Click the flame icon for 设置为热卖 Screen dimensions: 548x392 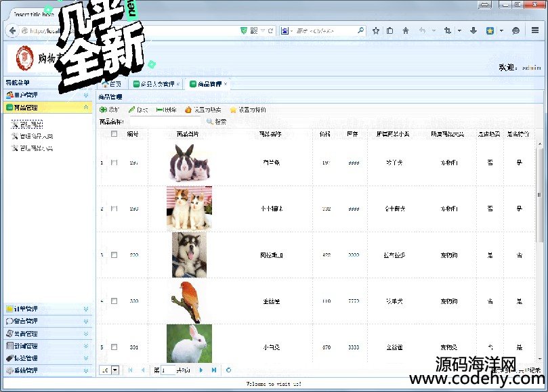tap(188, 110)
